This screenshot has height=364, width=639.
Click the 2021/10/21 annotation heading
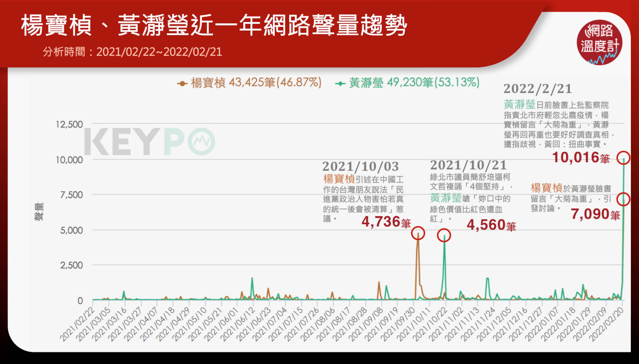click(468, 165)
